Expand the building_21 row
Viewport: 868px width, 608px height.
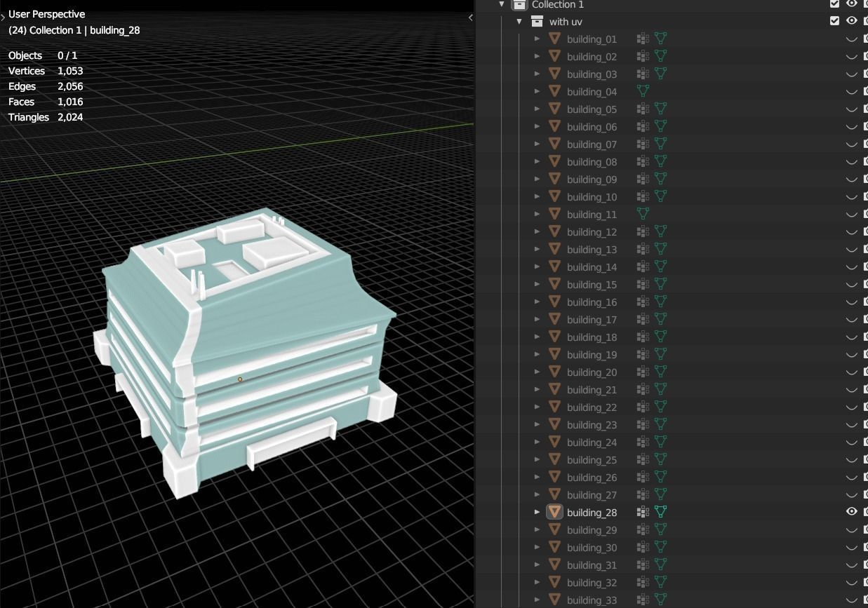click(537, 389)
